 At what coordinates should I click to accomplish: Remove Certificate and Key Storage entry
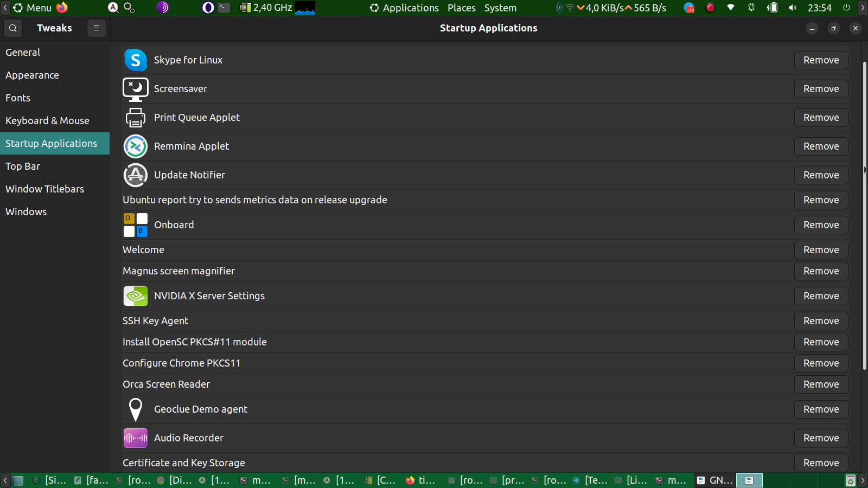pyautogui.click(x=821, y=463)
